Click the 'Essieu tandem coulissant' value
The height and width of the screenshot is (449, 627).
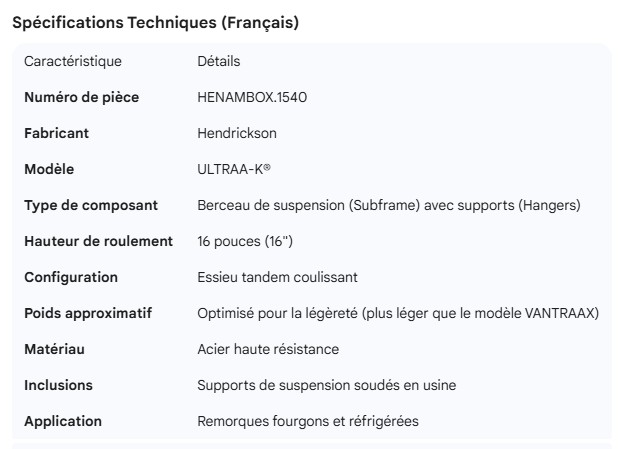click(277, 277)
